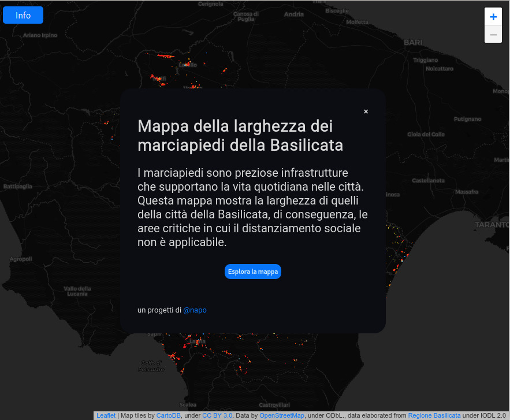The width and height of the screenshot is (510, 420).
Task: Open the @napo author link
Action: (x=195, y=310)
